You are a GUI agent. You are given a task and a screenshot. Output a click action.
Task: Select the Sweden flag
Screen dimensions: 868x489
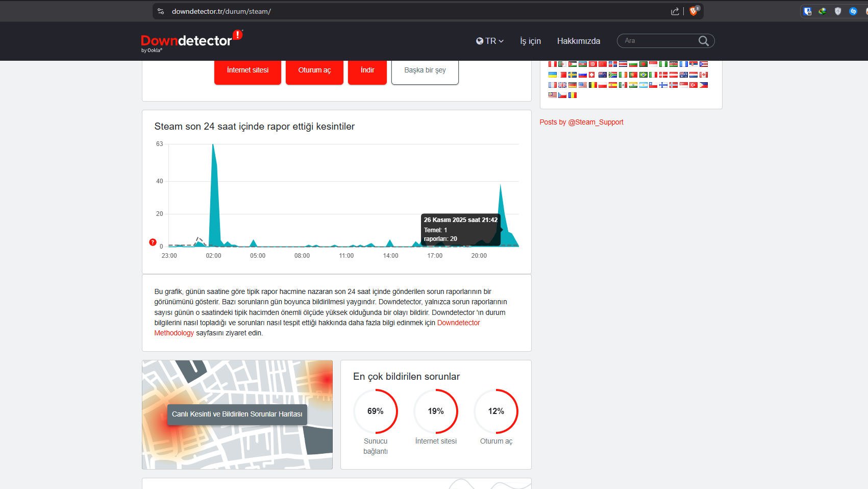point(573,75)
